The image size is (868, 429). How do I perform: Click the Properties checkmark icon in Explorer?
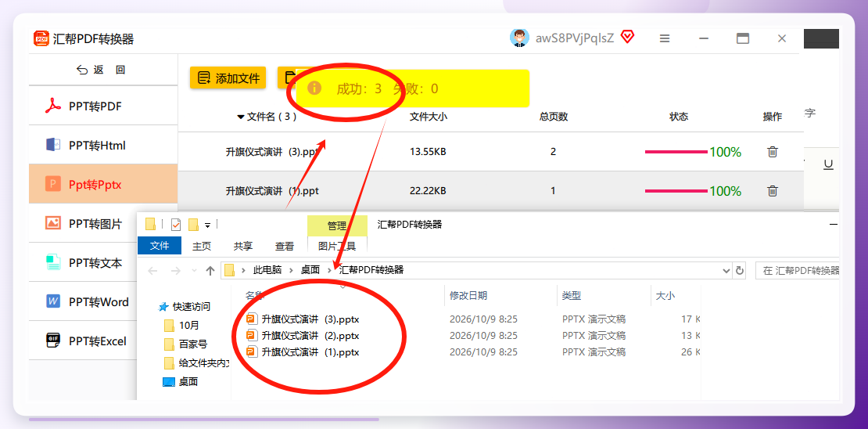tap(176, 224)
